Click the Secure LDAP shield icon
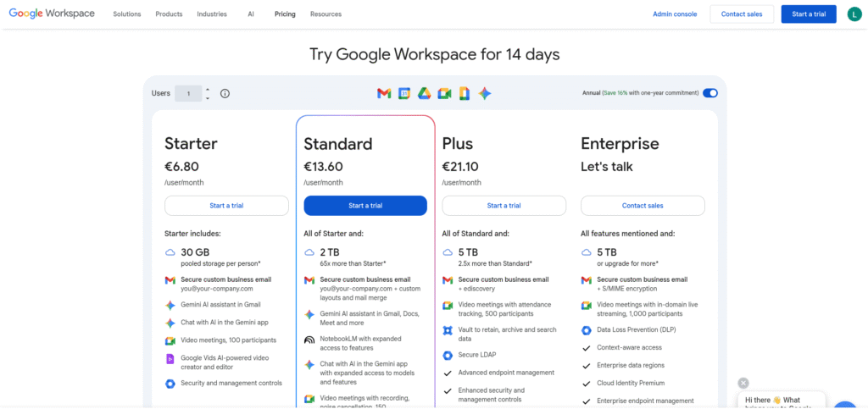 (448, 355)
